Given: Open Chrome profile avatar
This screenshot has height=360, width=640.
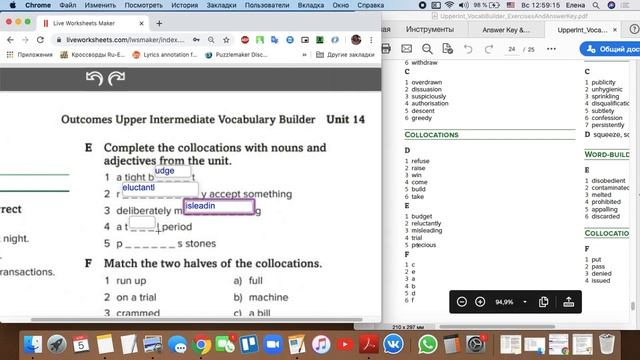Looking at the screenshot, I should 356,40.
